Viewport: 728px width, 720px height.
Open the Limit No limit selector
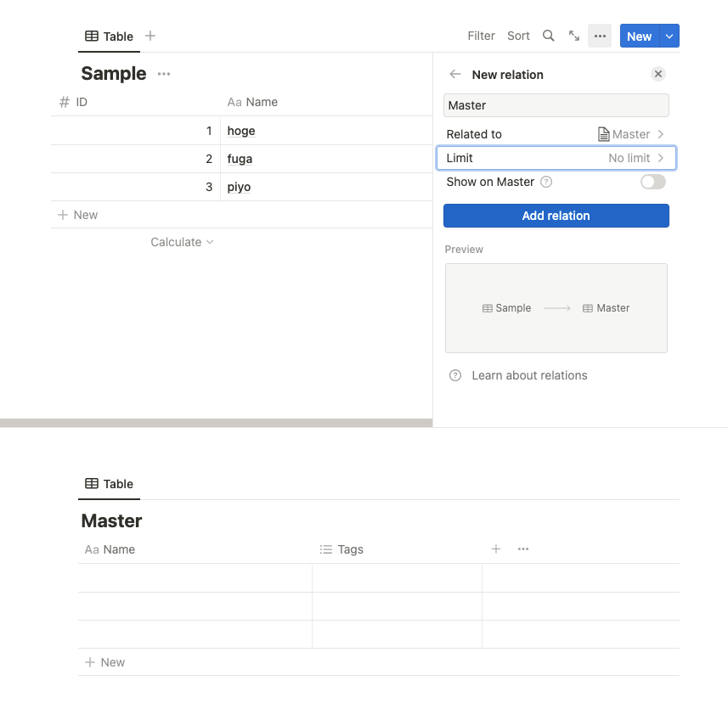(556, 158)
